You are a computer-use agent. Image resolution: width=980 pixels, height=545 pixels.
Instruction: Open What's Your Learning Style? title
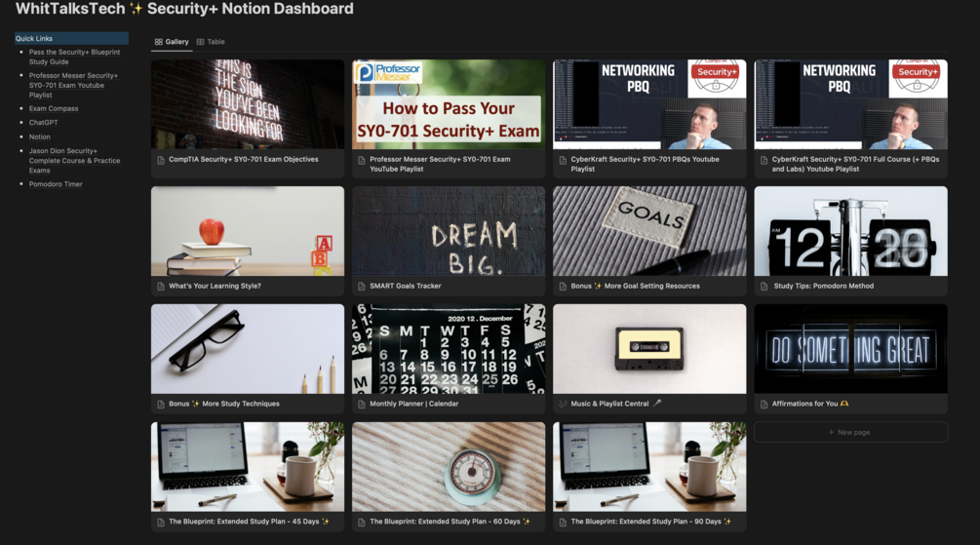[x=215, y=286]
